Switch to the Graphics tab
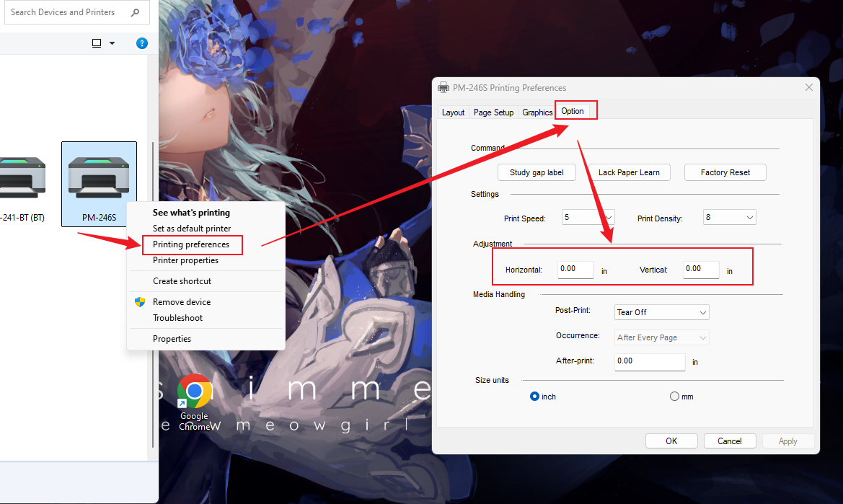The height and width of the screenshot is (504, 843). [537, 112]
